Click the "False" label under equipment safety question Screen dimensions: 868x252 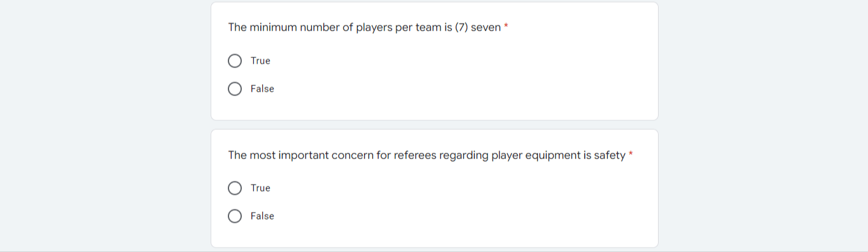262,216
